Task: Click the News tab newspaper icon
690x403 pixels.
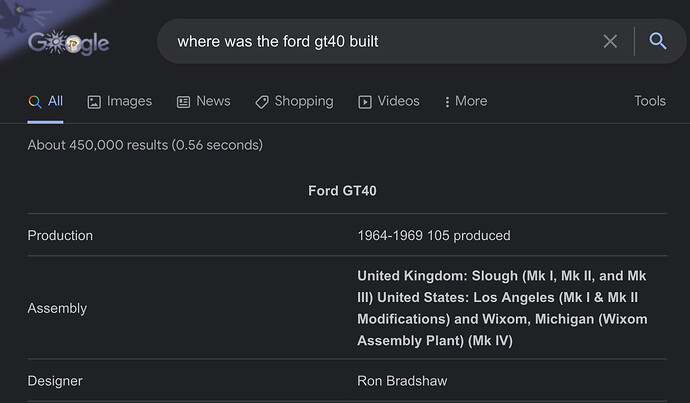Action: [x=183, y=101]
